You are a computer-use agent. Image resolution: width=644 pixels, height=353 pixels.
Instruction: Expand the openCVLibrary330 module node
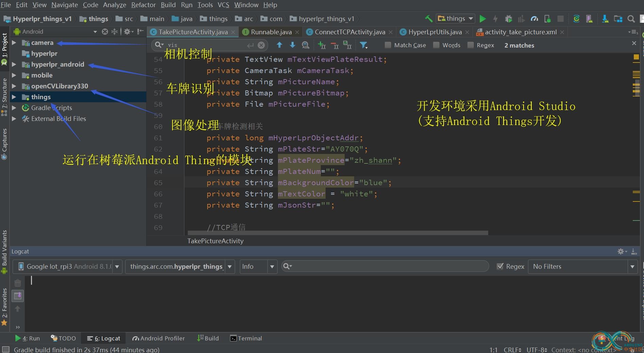pyautogui.click(x=14, y=86)
